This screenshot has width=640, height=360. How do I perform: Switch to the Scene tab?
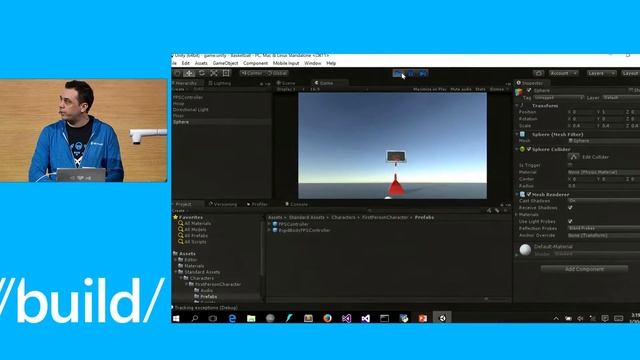click(287, 83)
